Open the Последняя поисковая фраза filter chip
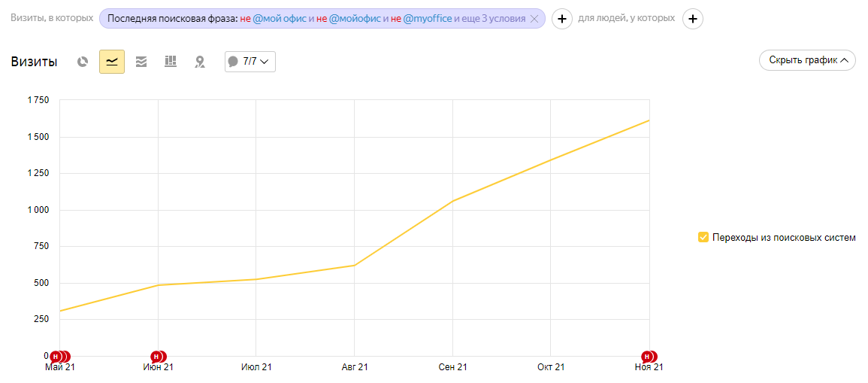Viewport: 868px width, 383px height. [173, 18]
